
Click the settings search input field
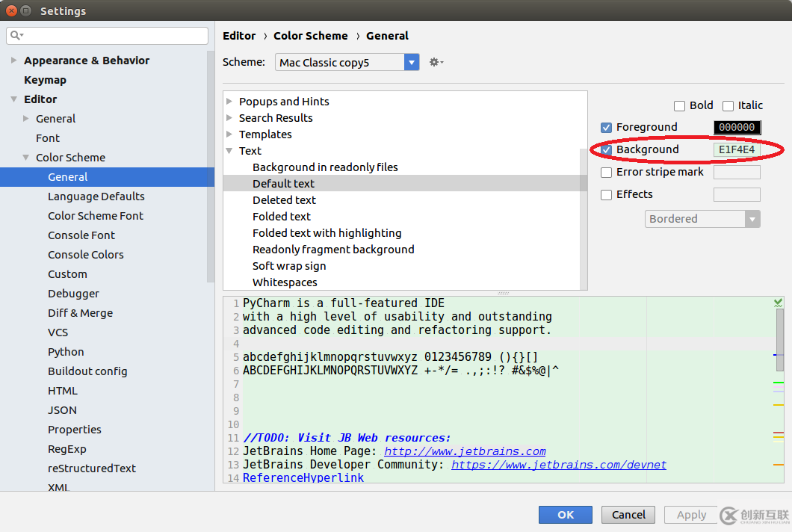[112, 36]
